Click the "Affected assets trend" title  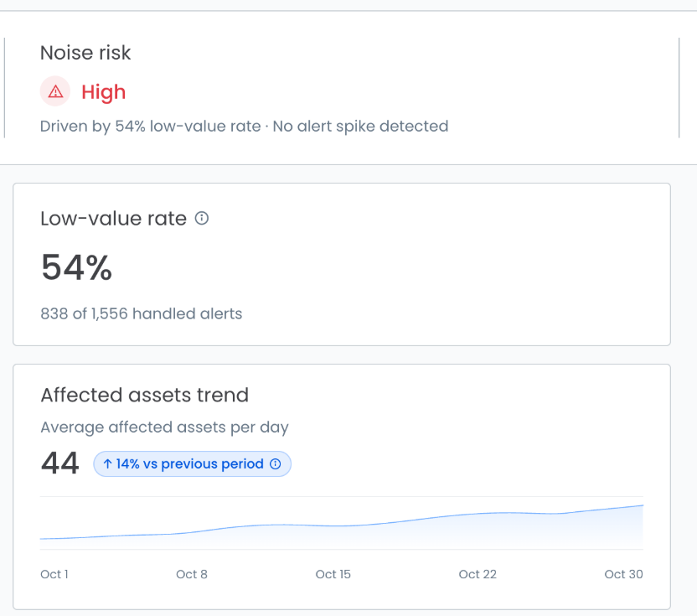click(144, 395)
